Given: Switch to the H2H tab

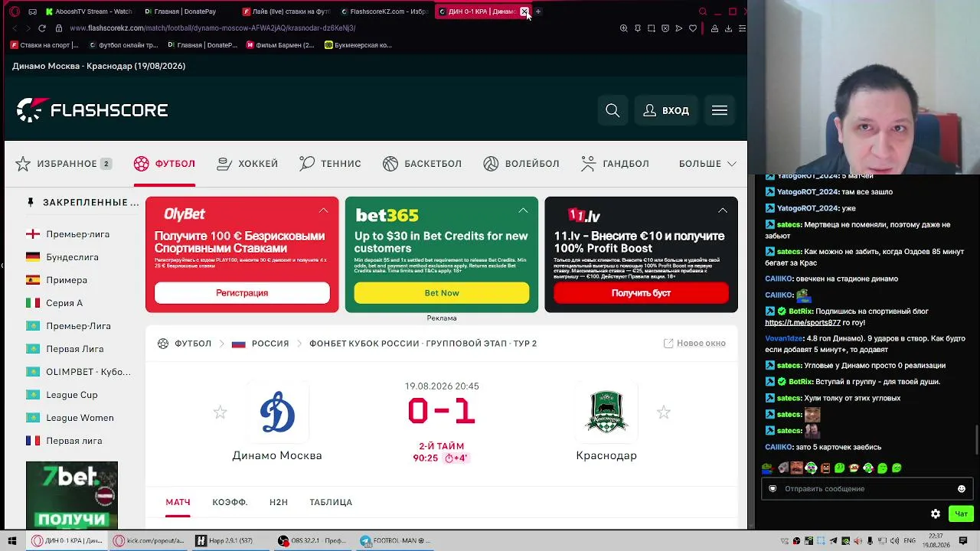Looking at the screenshot, I should click(279, 502).
